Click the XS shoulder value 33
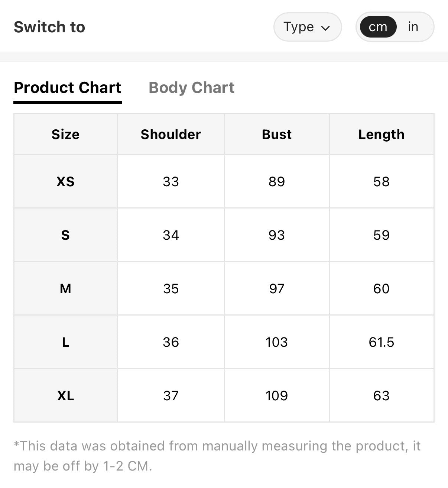Screen dimensions: 448x488 [x=171, y=181]
